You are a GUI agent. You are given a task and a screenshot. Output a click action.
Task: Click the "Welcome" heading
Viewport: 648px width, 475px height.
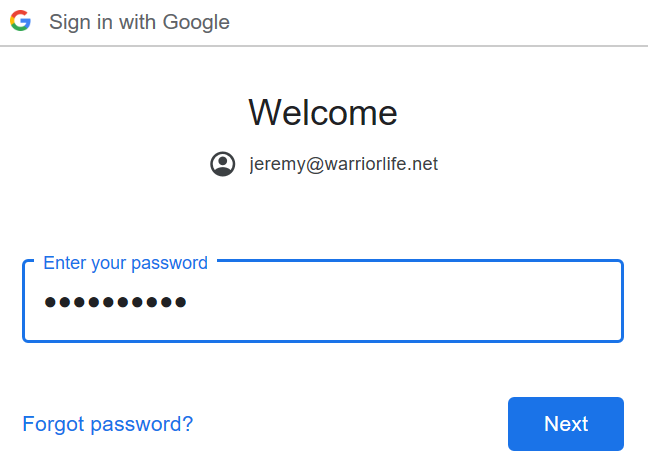click(323, 112)
